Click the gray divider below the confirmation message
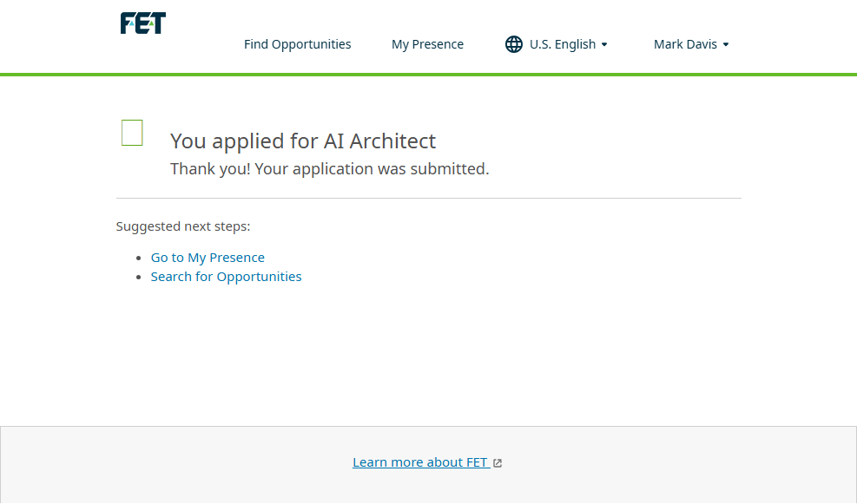This screenshot has width=857, height=504. coord(428,198)
